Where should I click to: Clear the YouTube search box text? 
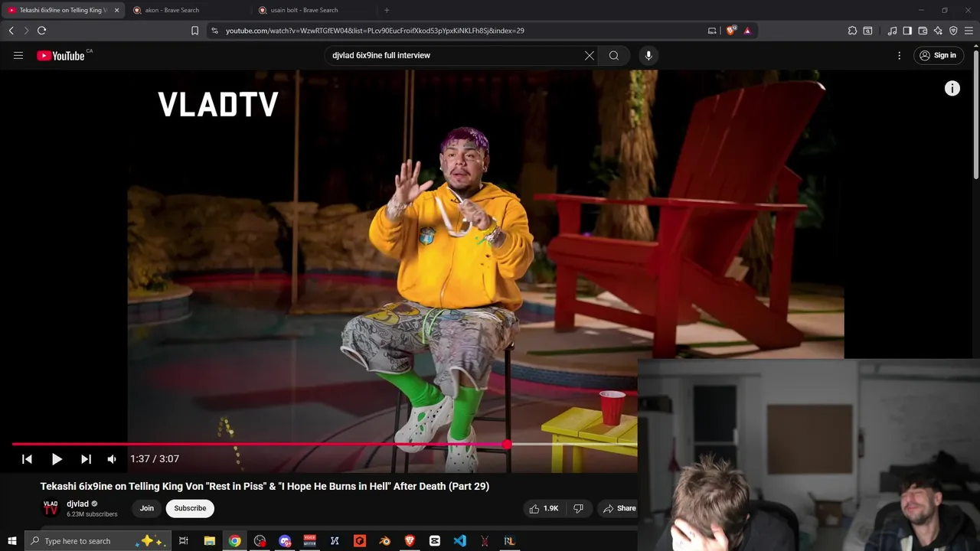click(590, 55)
